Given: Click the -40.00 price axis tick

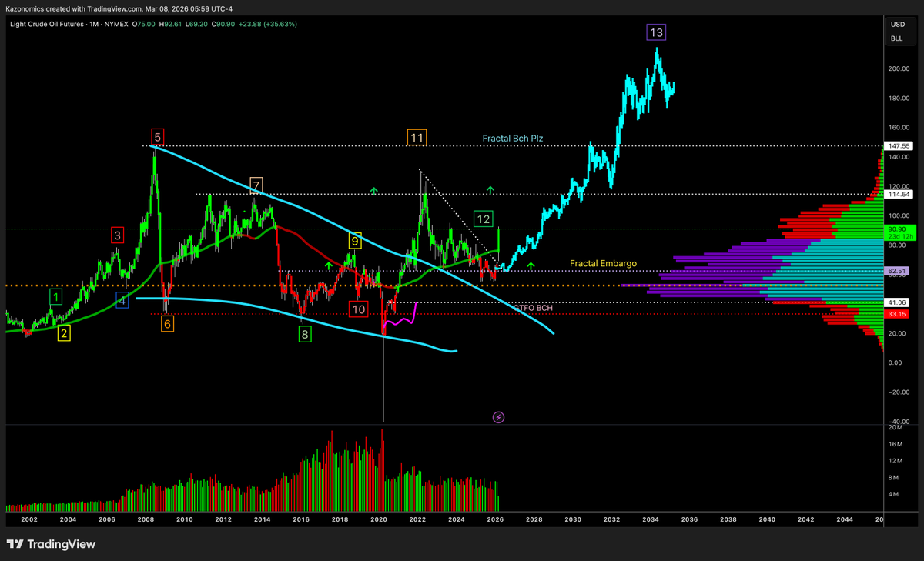Looking at the screenshot, I should click(900, 422).
